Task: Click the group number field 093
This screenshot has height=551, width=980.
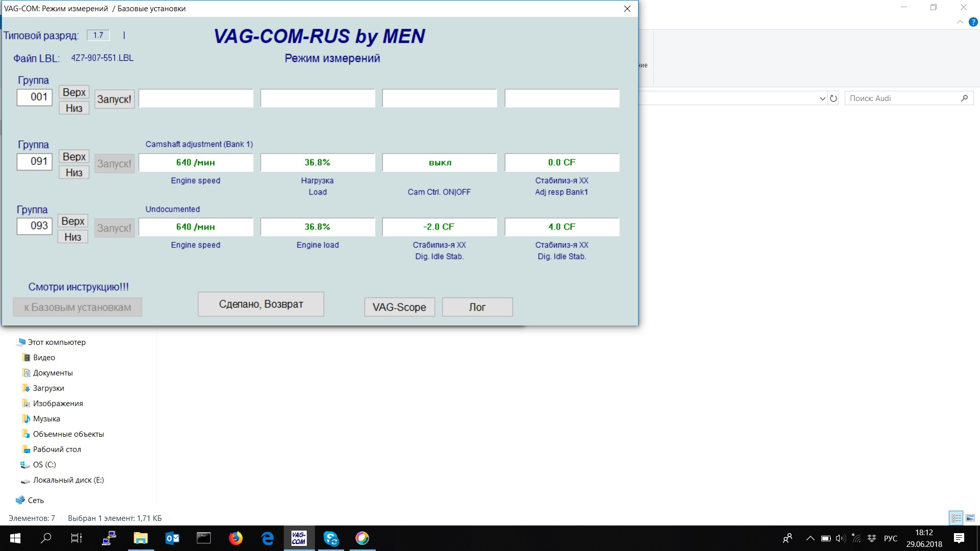Action: tap(35, 226)
